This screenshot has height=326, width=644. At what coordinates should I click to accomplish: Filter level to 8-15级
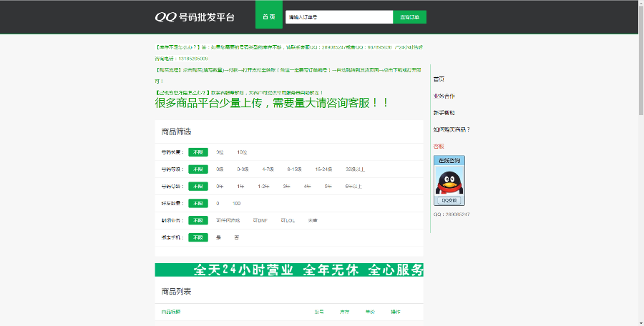coord(295,169)
